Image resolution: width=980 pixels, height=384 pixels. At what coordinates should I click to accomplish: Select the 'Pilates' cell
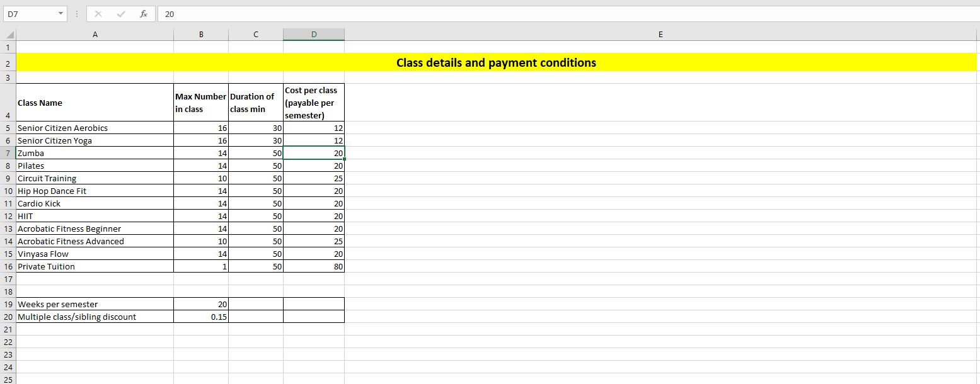95,166
